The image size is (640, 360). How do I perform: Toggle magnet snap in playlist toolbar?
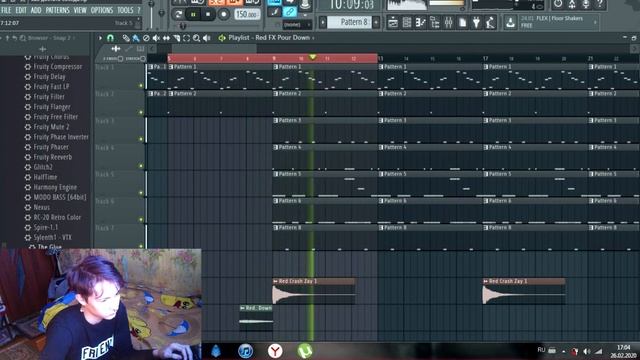(x=110, y=38)
